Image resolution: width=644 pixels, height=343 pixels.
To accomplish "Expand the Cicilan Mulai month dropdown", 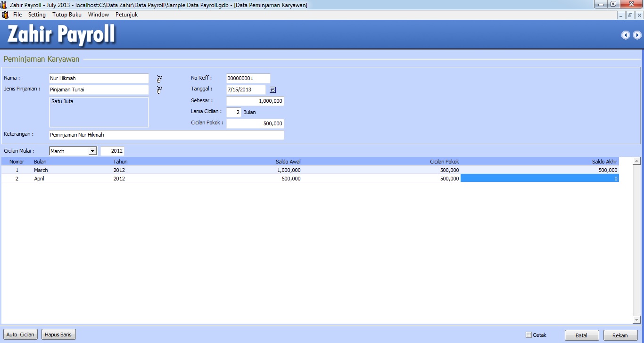I will click(x=92, y=151).
